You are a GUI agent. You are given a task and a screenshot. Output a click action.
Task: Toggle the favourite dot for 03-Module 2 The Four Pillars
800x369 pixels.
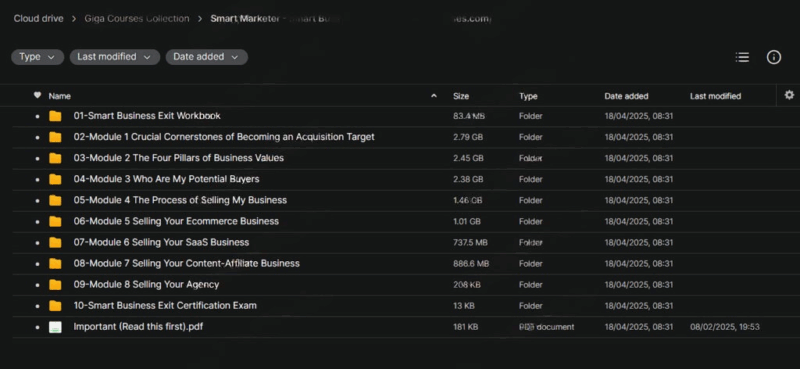pos(37,159)
